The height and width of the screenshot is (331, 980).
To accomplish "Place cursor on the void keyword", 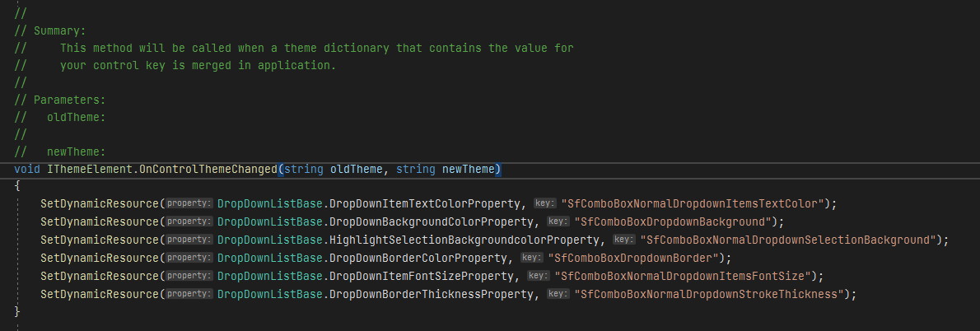I will 27,170.
